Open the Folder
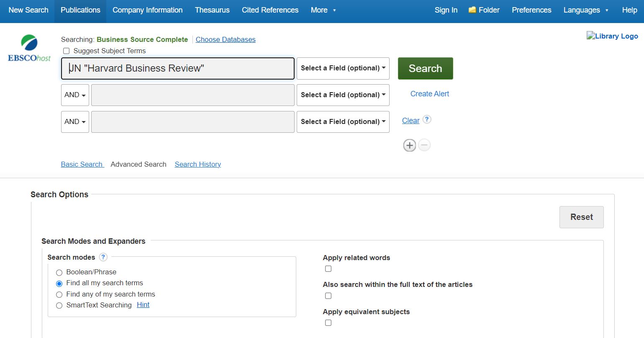This screenshot has height=338, width=644. pyautogui.click(x=484, y=10)
